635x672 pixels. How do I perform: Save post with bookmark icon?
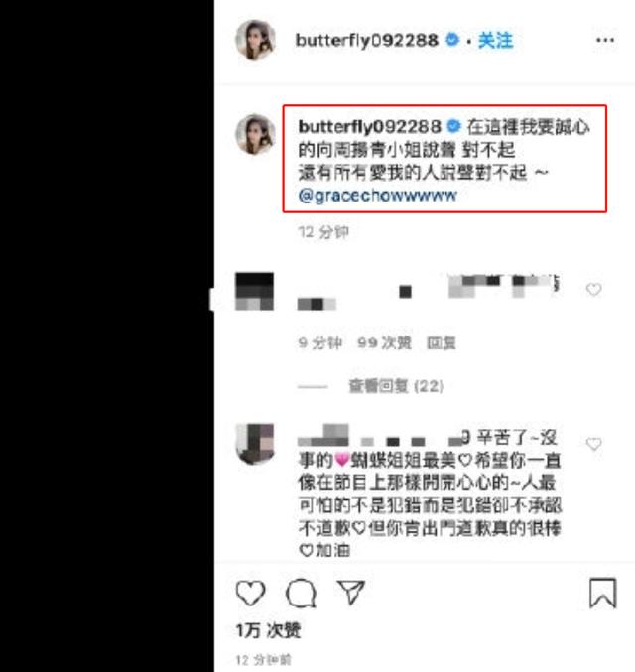pyautogui.click(x=603, y=593)
